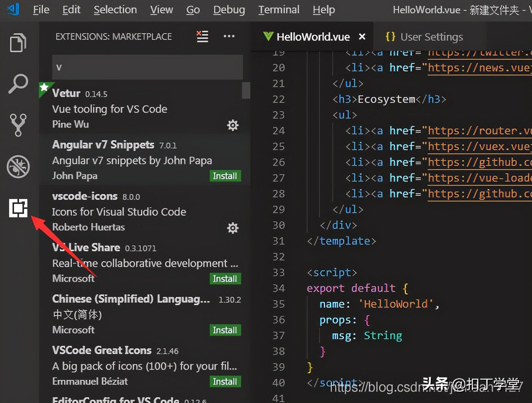This screenshot has height=403, width=532.
Task: Click the Emmanuel Béziat publisher name
Action: coord(90,381)
